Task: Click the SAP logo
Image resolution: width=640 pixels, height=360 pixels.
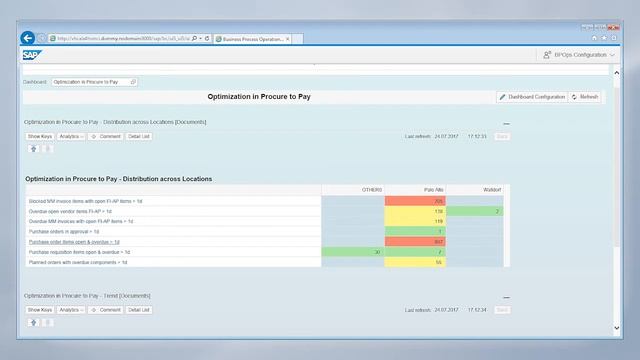Action: pyautogui.click(x=32, y=55)
